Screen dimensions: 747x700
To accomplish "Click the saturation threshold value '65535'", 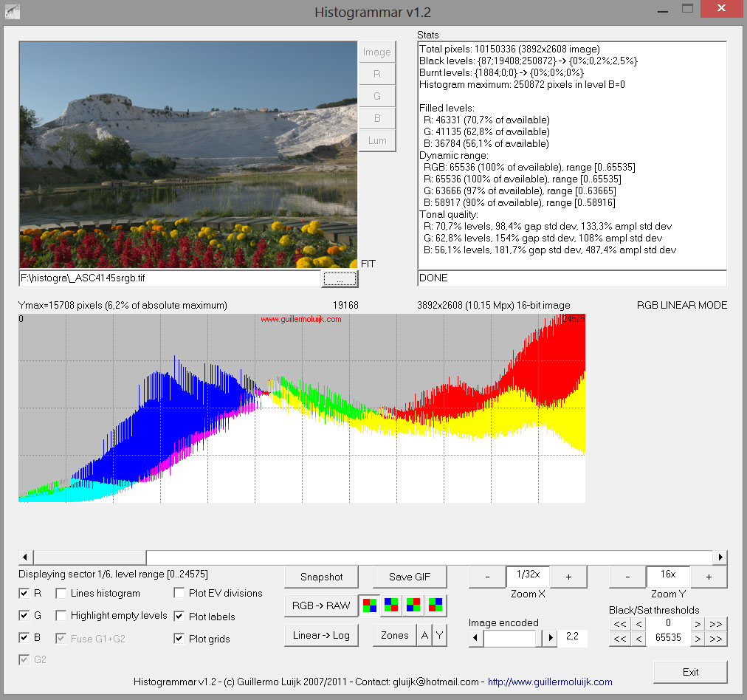I will tap(668, 637).
